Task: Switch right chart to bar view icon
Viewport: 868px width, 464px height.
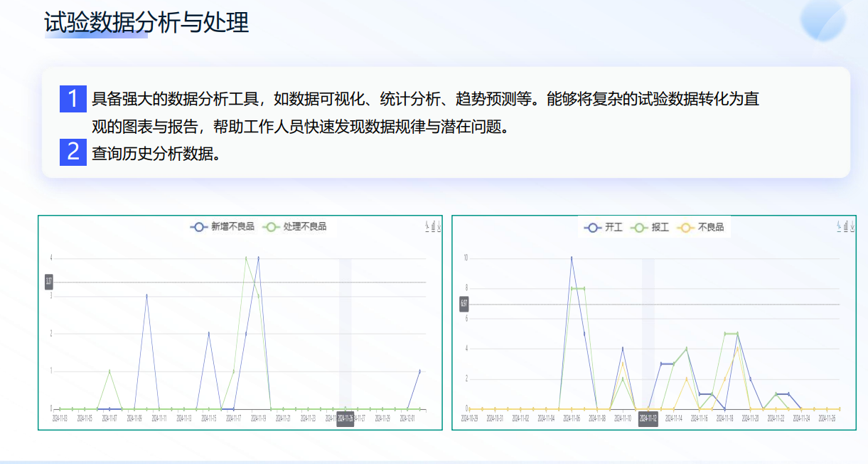Action: 846,226
